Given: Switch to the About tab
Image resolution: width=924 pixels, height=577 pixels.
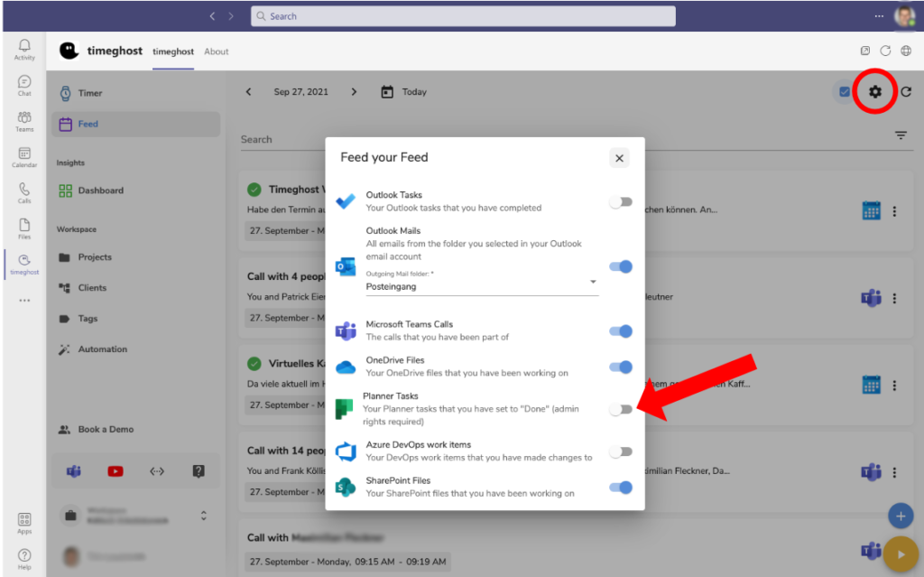Looking at the screenshot, I should [217, 51].
